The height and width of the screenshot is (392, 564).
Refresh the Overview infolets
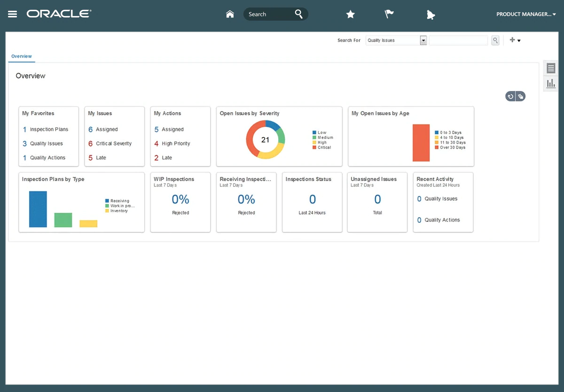click(510, 96)
